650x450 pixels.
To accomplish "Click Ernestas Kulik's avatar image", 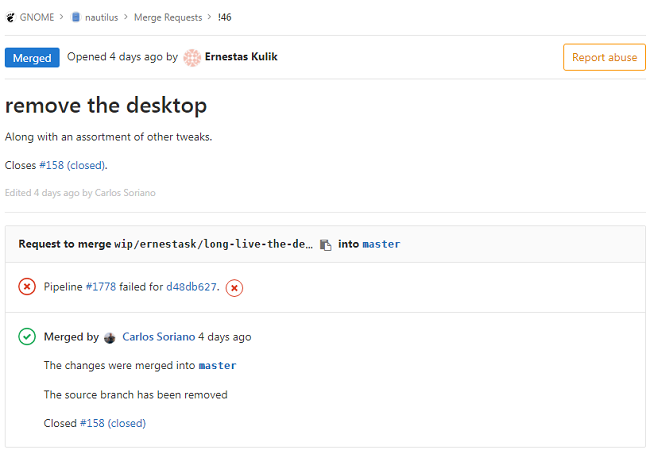I will coord(192,58).
